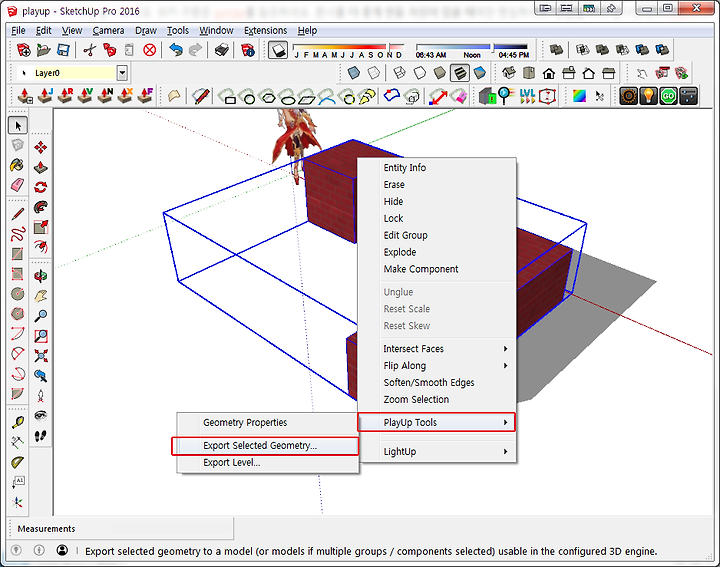Select the Scale tool
The height and width of the screenshot is (567, 720).
[x=40, y=227]
